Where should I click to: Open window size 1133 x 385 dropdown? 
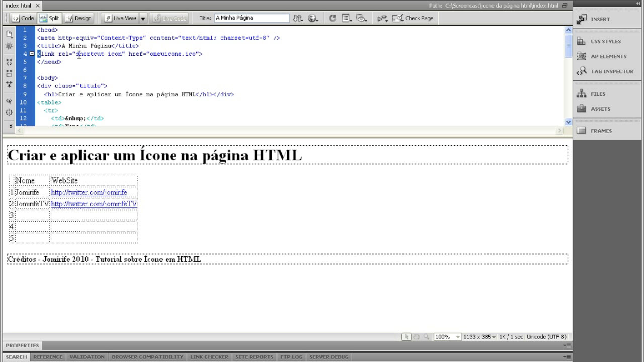(x=479, y=337)
